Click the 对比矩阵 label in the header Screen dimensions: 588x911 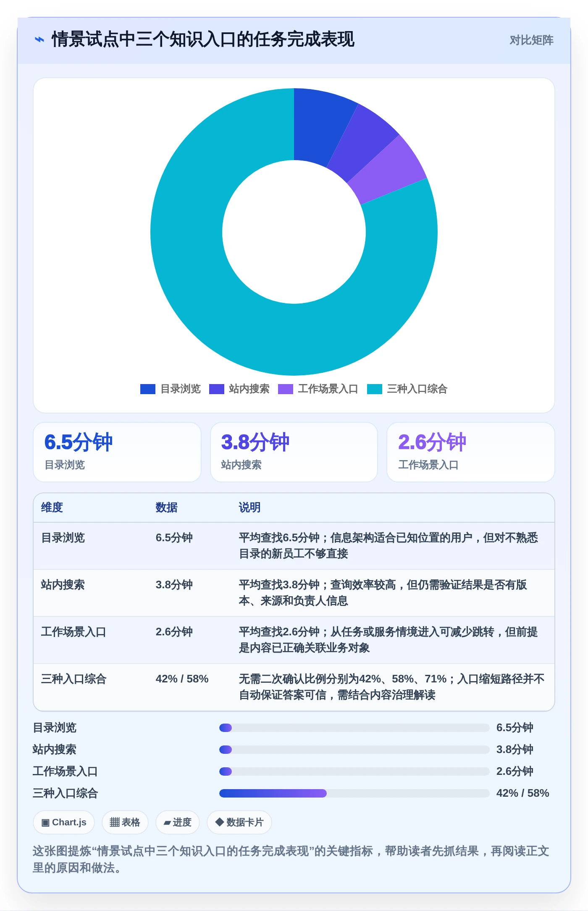click(531, 40)
